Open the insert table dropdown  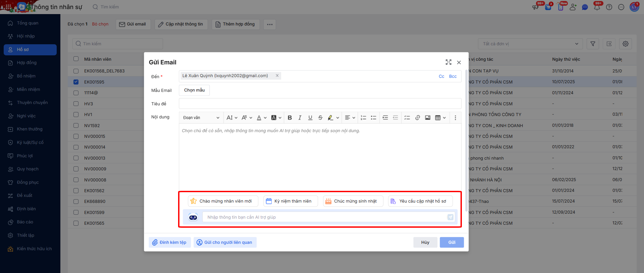click(x=440, y=118)
